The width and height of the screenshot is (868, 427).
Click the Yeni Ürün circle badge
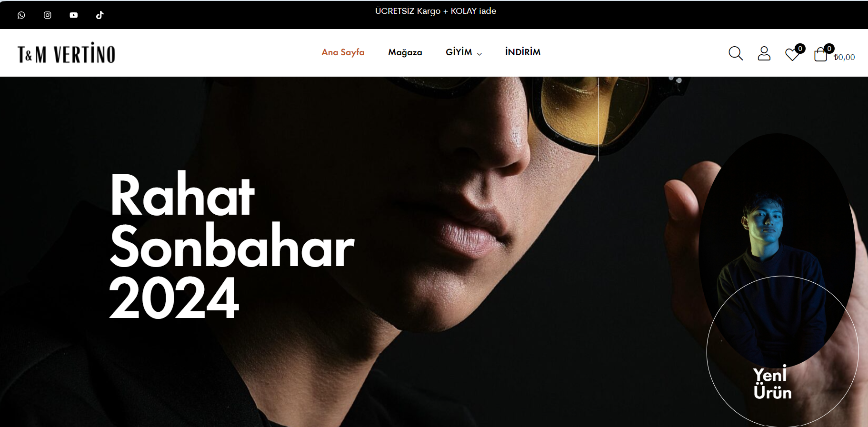(x=782, y=352)
